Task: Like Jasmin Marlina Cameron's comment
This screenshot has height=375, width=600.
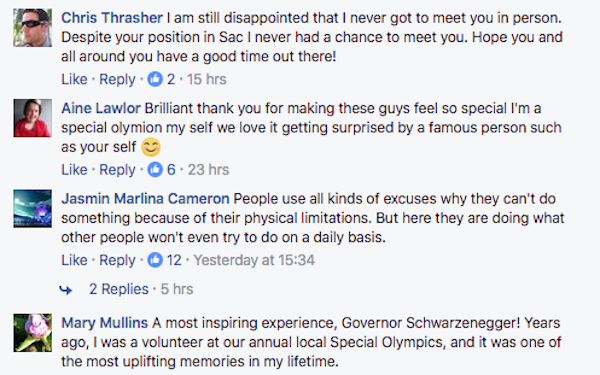Action: click(x=74, y=260)
